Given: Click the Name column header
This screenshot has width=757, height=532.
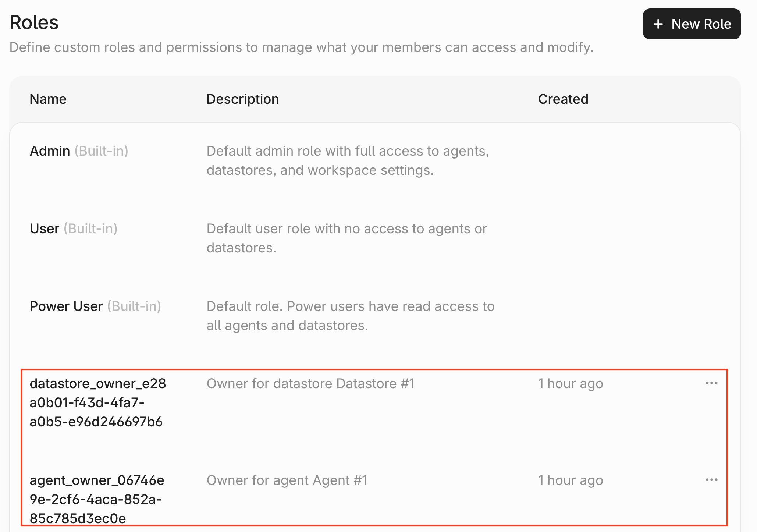Looking at the screenshot, I should 48,99.
